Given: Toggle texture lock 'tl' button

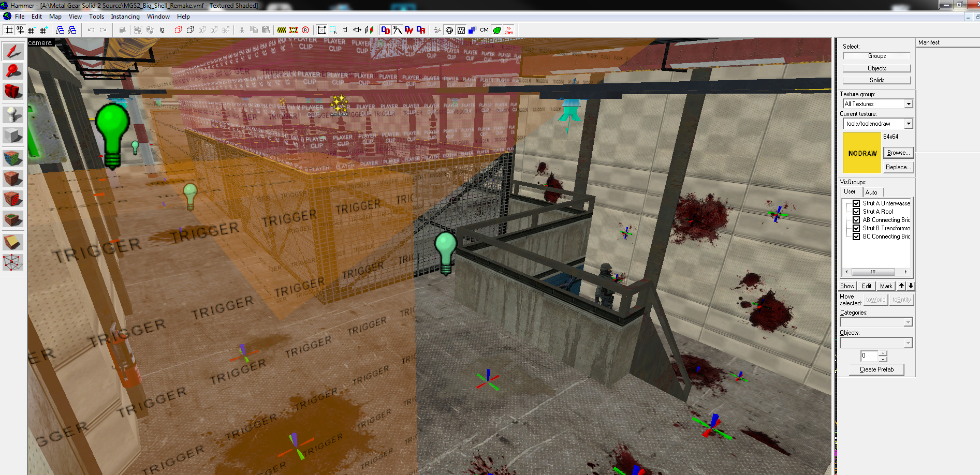Looking at the screenshot, I should 345,30.
